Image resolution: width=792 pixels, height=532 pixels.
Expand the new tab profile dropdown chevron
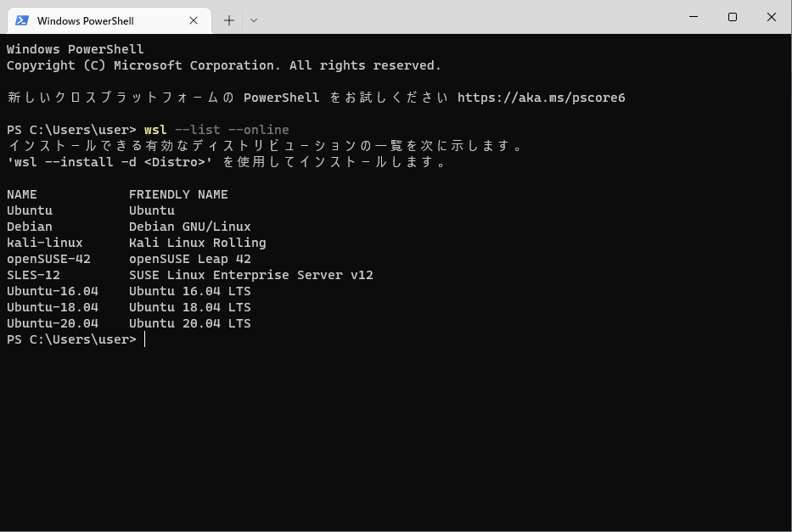tap(254, 20)
